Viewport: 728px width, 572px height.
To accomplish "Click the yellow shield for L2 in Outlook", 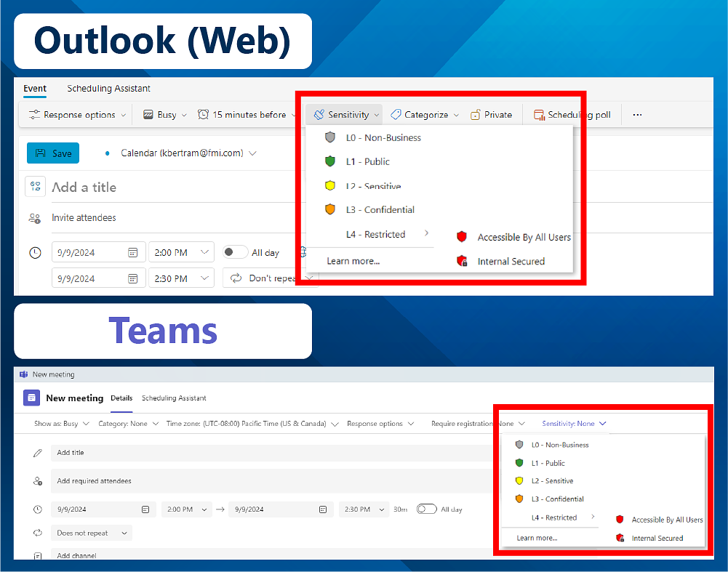I will pyautogui.click(x=330, y=185).
